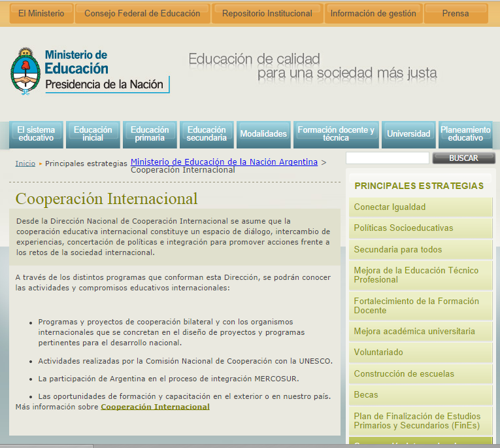This screenshot has height=448, width=500.
Task: Open Información de gestión section
Action: pos(373,13)
